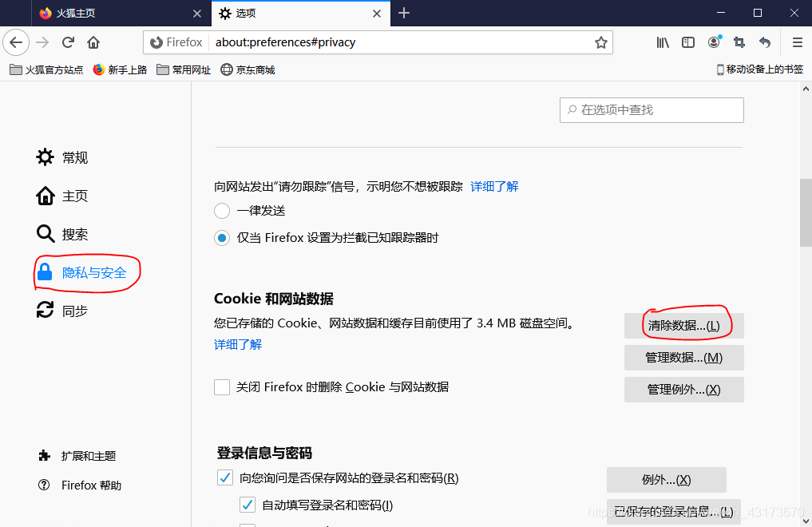Toggle the sidebar view icon
The width and height of the screenshot is (812, 527).
(x=687, y=42)
